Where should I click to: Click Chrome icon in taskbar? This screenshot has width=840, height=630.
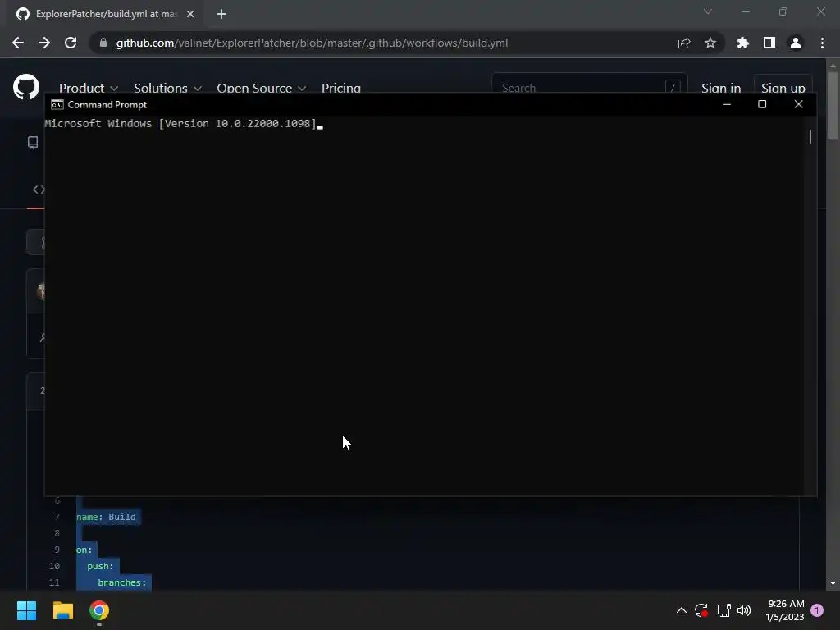click(x=99, y=610)
